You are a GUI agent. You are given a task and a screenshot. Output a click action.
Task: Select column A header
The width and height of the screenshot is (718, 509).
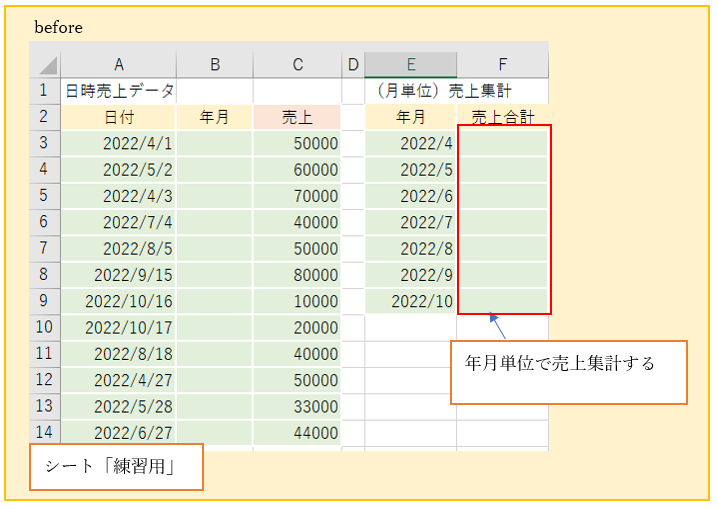pyautogui.click(x=118, y=65)
